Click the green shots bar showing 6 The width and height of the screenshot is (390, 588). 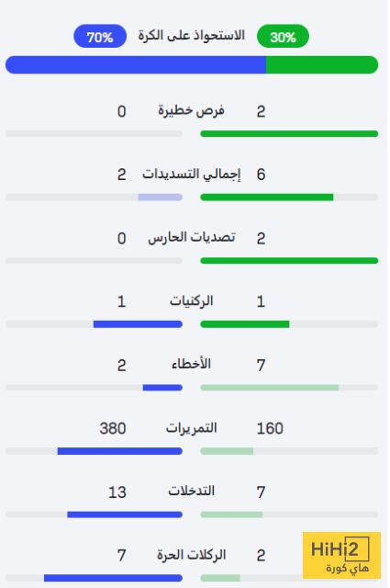267,198
